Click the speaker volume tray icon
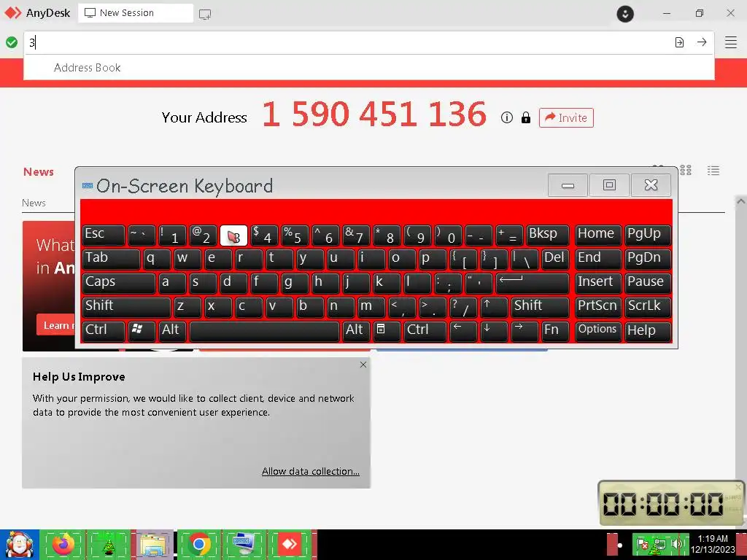 (x=676, y=544)
